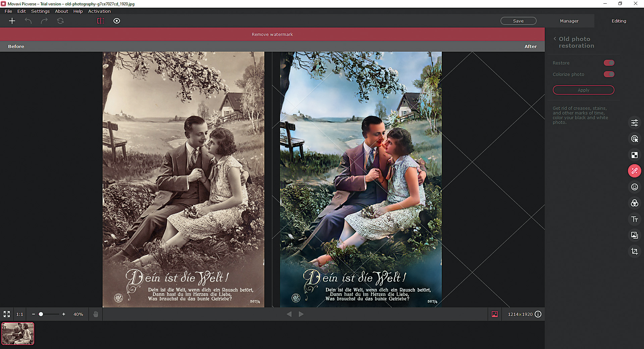
Task: Open the smart selection tool icon
Action: click(634, 139)
